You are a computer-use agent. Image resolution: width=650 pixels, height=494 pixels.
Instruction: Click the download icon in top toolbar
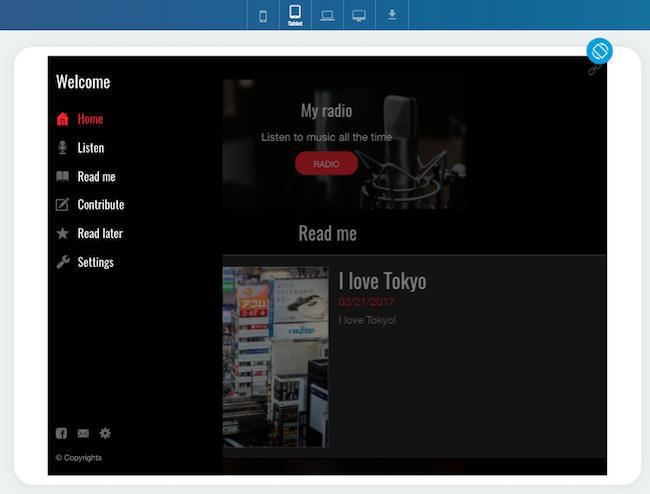click(392, 15)
